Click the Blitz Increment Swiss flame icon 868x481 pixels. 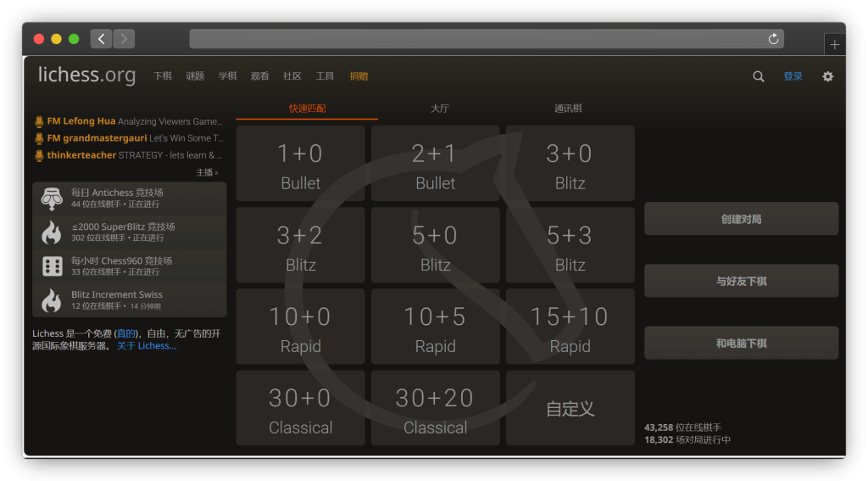52,300
